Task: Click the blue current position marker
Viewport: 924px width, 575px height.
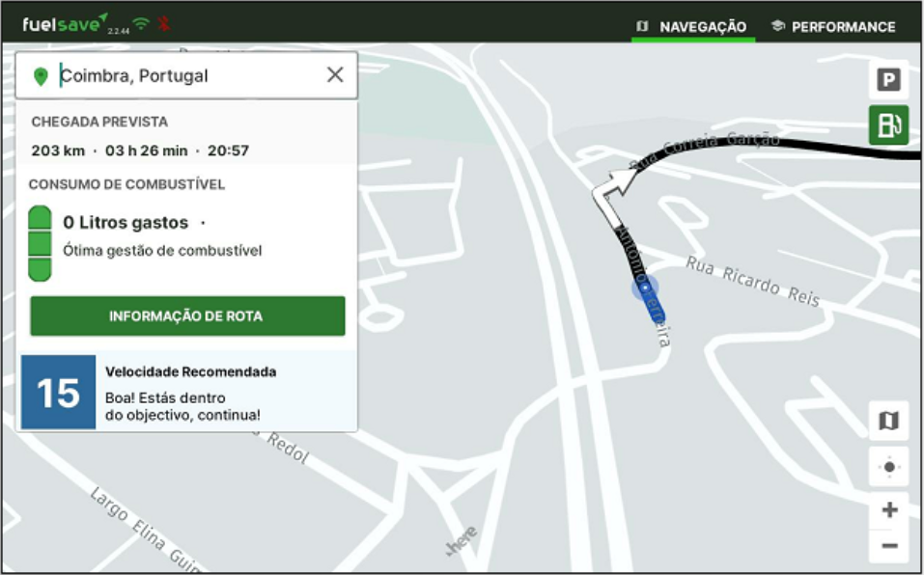Action: tap(645, 287)
